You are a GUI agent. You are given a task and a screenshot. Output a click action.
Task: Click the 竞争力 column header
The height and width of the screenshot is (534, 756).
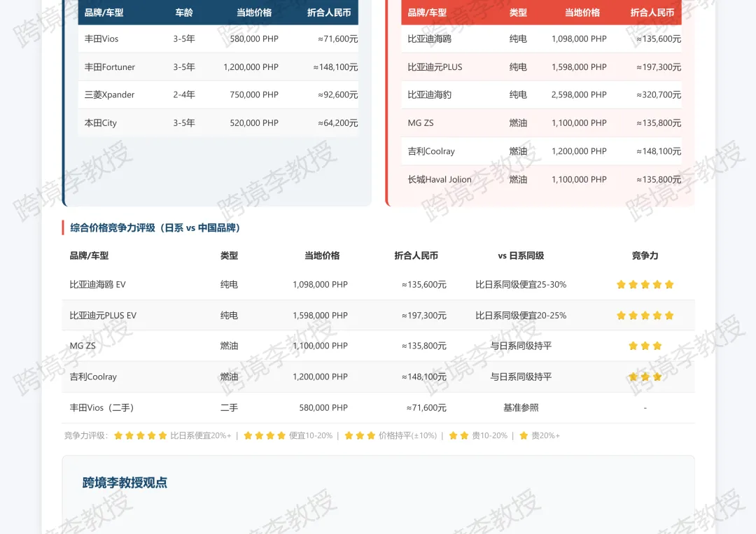[645, 255]
